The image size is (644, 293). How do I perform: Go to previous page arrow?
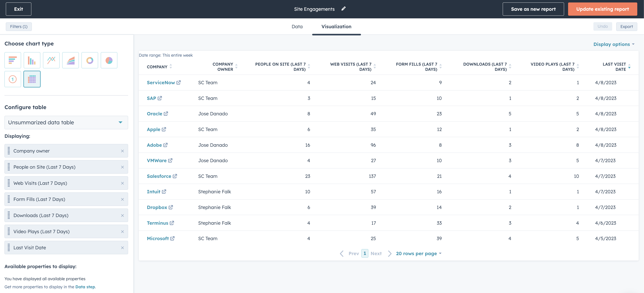[342, 254]
